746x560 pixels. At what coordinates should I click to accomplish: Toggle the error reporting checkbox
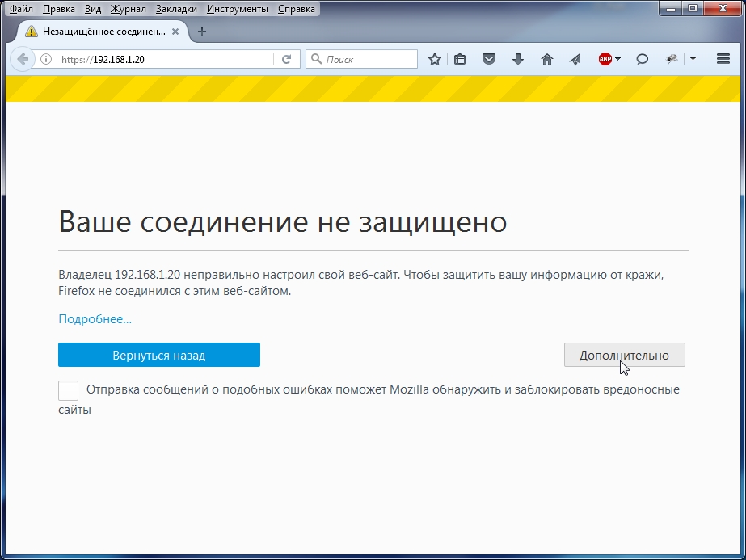tap(68, 390)
